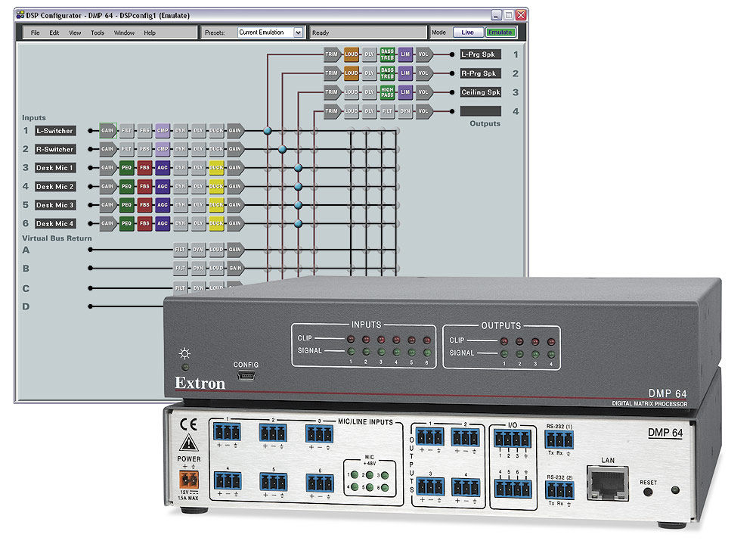Open post-mixer GAIN block on Desk Mic 4

235,223
